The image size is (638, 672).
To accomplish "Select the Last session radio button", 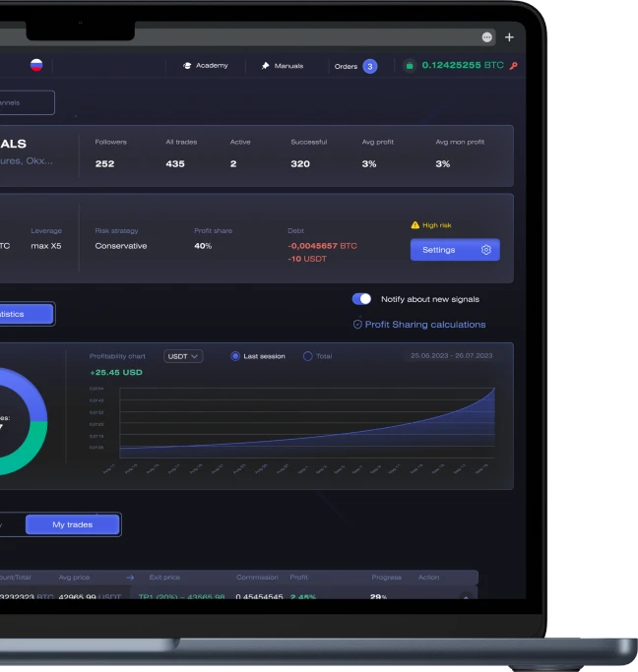I will 235,356.
